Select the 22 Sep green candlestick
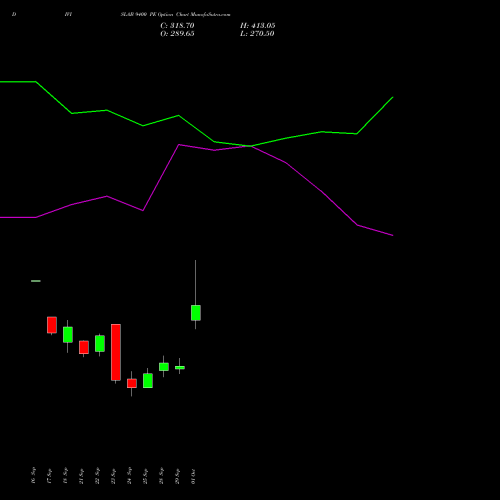 click(x=100, y=344)
